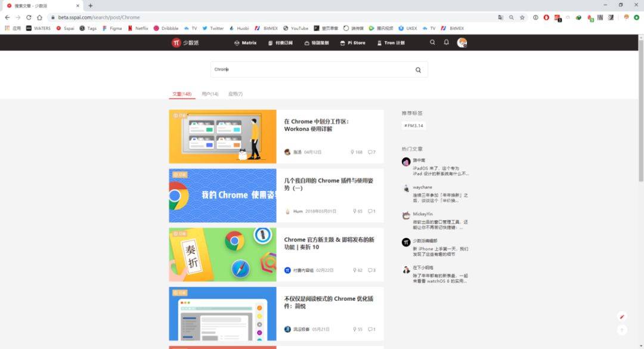Screen dimensions: 644x349
Task: Click the sspai logo in the site header
Action: [185, 43]
